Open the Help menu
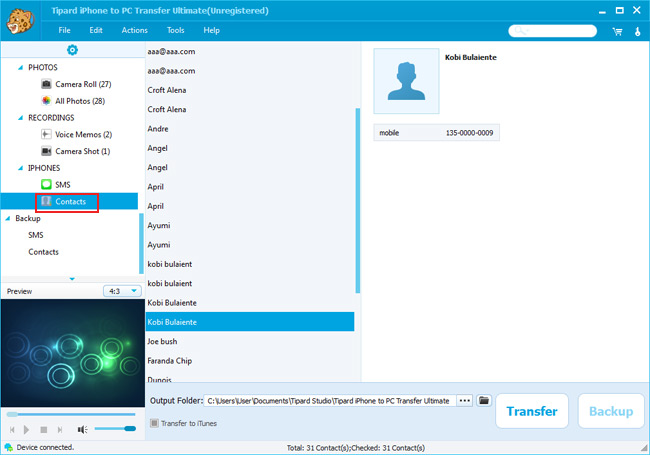This screenshot has height=455, width=650. pos(211,30)
